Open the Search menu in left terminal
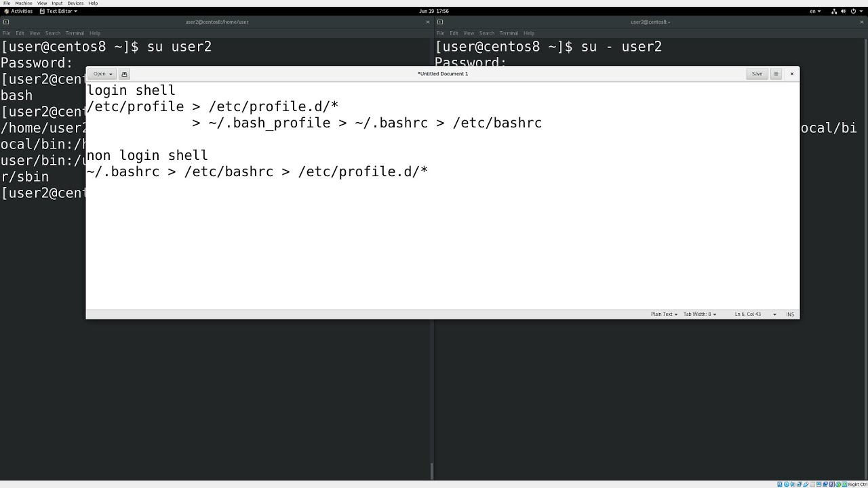 (x=53, y=33)
